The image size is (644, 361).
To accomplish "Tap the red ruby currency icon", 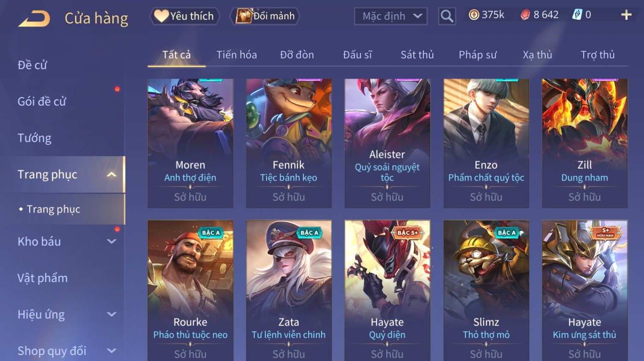I will (x=525, y=15).
